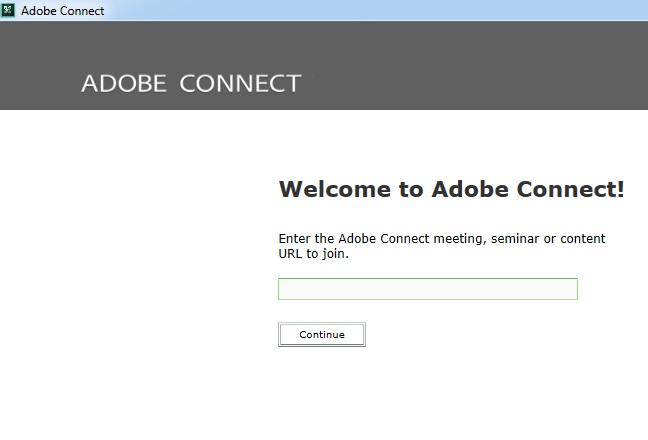Image resolution: width=648 pixels, height=440 pixels.
Task: Click the ADOBE CONNECT header logo
Action: point(190,83)
